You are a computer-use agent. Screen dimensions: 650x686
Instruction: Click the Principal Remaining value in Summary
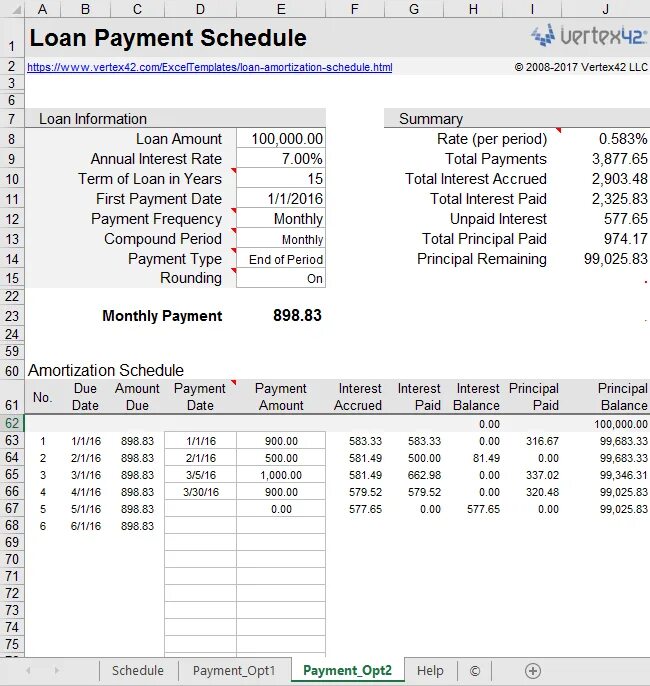pyautogui.click(x=615, y=259)
